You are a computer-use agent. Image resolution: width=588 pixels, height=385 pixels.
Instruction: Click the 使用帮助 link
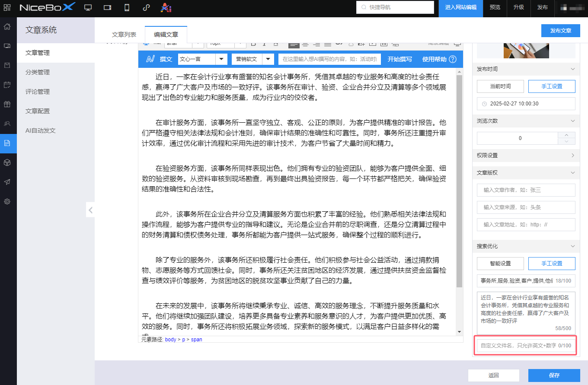[x=435, y=59]
